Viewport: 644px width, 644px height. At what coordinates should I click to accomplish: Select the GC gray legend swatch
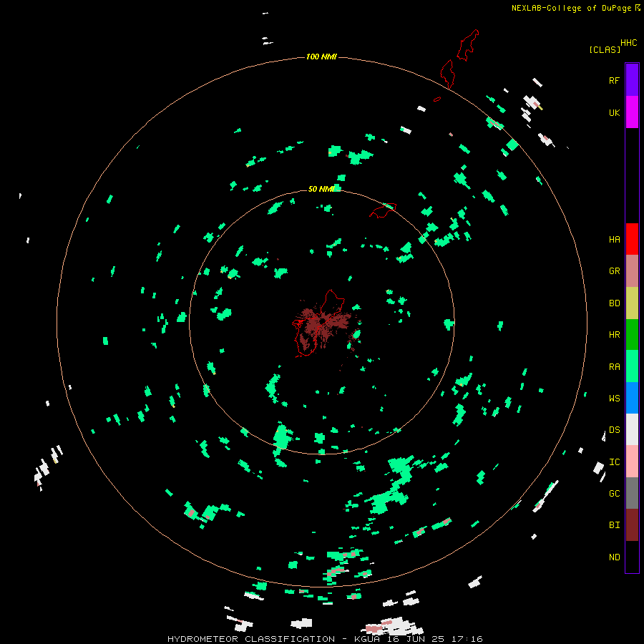pos(632,493)
